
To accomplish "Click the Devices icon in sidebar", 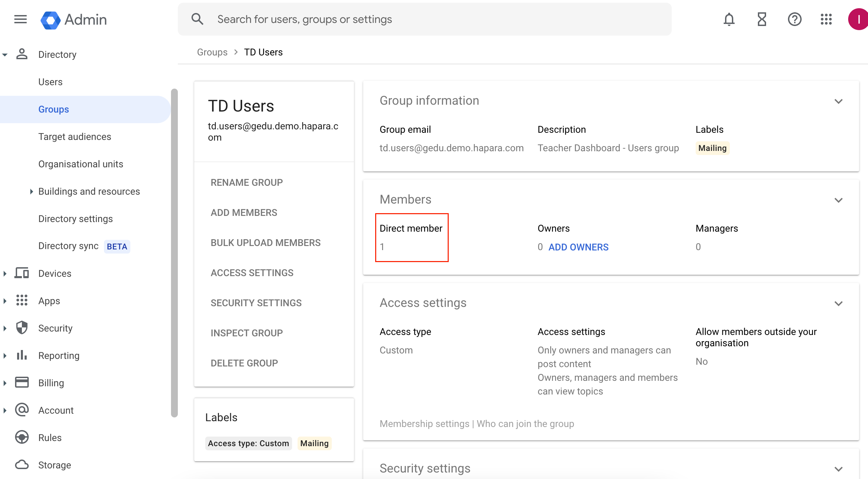I will (x=22, y=273).
